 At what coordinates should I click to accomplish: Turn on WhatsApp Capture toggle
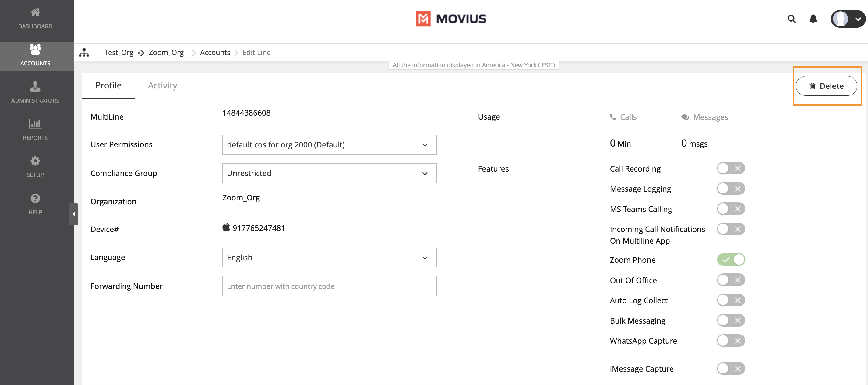730,341
